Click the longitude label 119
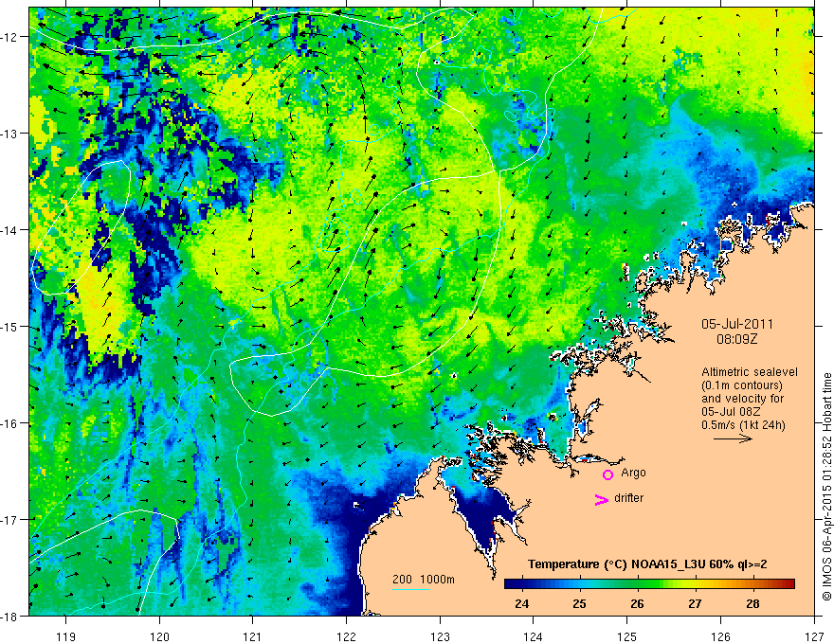 (65, 636)
